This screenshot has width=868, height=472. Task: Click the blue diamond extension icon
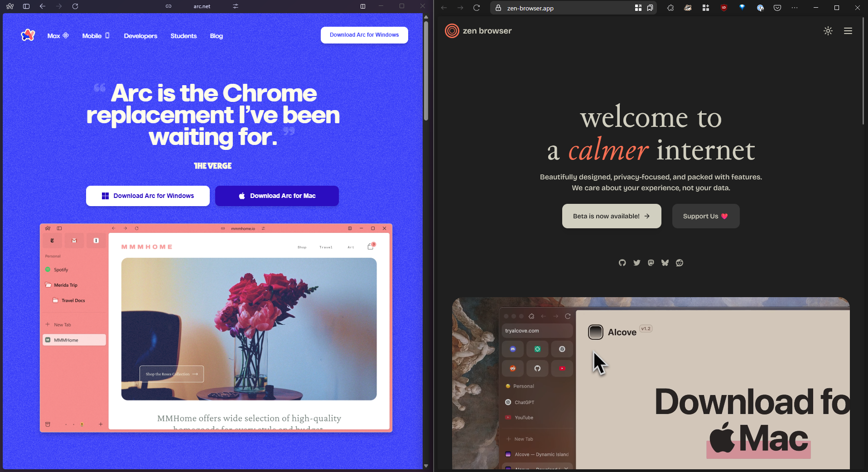(x=742, y=8)
